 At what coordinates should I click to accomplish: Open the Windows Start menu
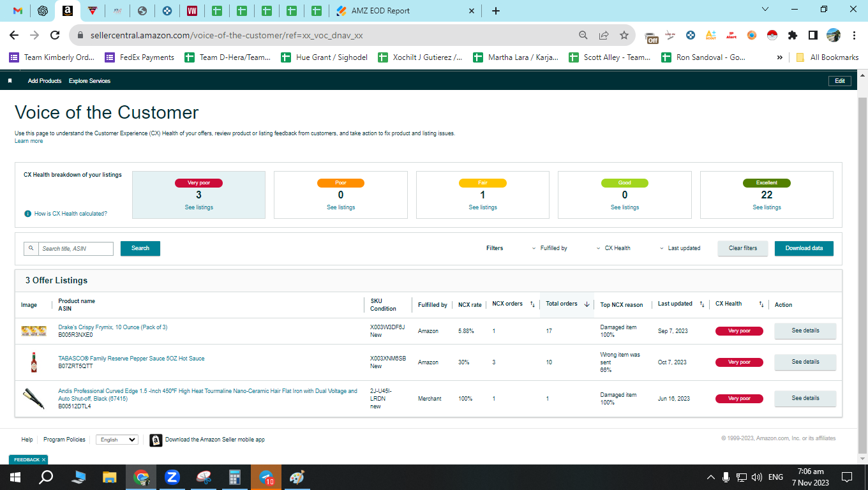click(15, 477)
